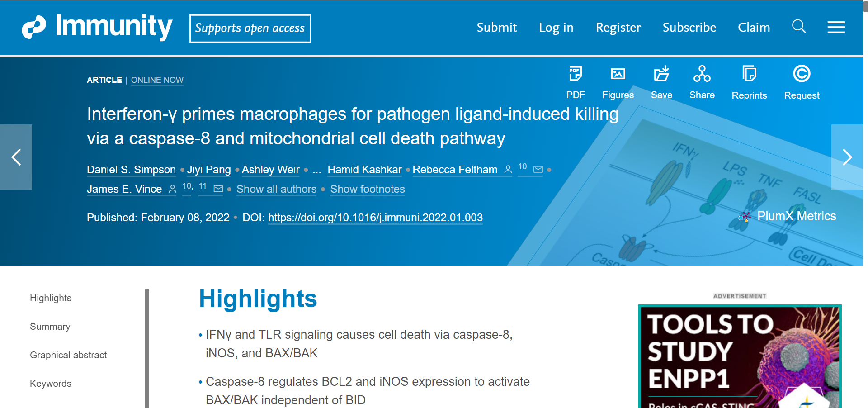Open the search magnifier icon

pos(799,27)
